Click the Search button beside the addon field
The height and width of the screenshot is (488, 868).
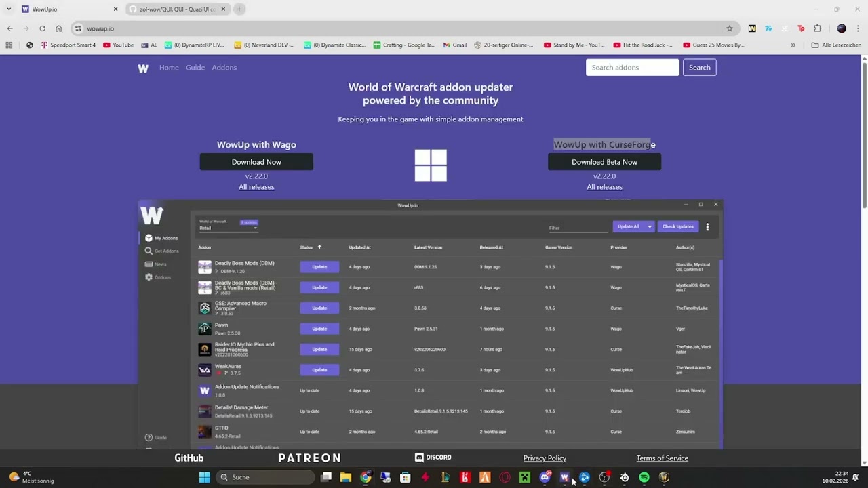click(x=699, y=68)
